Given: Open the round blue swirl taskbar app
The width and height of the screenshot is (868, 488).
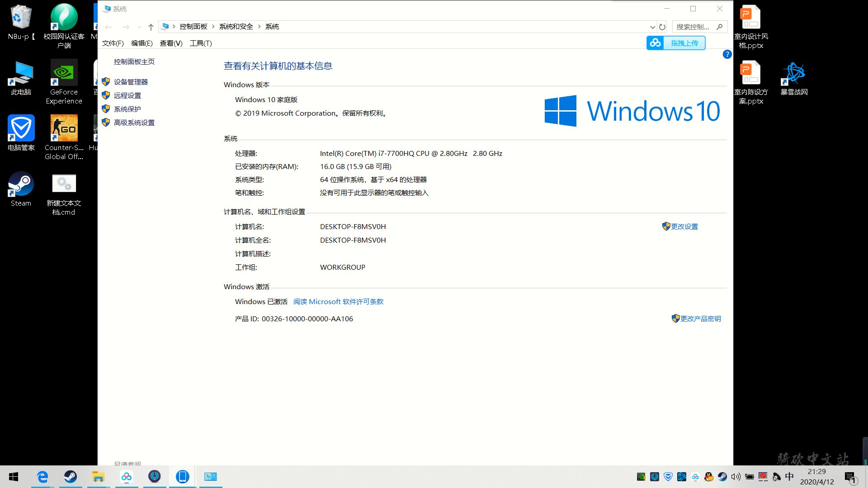Looking at the screenshot, I should click(155, 477).
